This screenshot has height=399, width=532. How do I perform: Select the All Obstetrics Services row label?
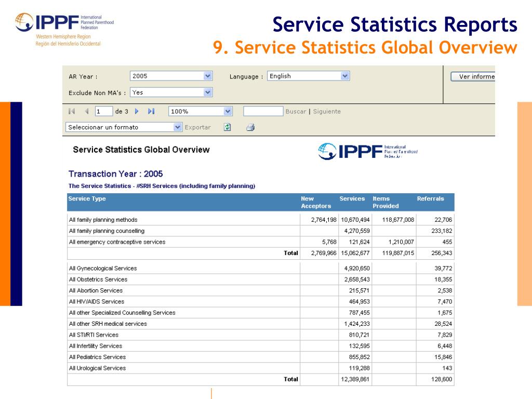pyautogui.click(x=98, y=280)
